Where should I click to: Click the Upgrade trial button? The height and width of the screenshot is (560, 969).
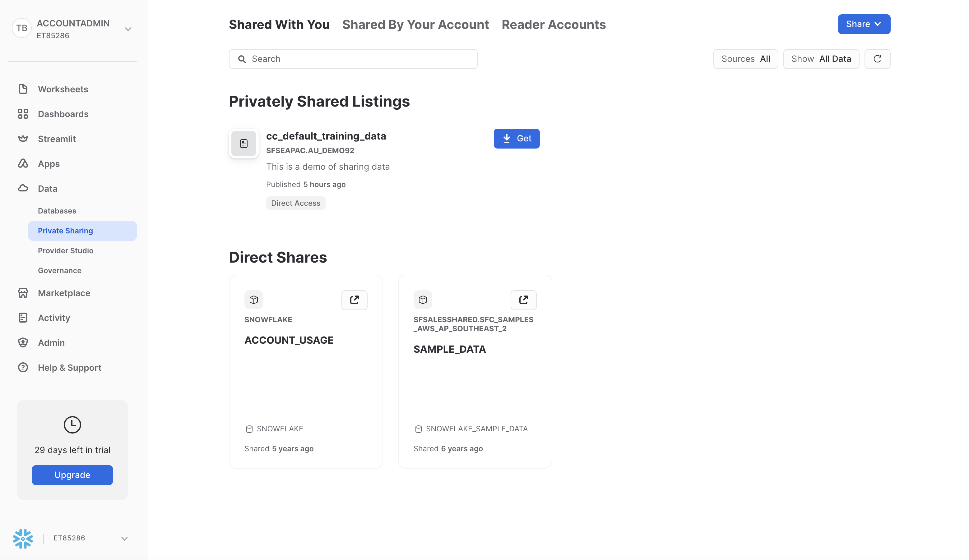pyautogui.click(x=72, y=475)
